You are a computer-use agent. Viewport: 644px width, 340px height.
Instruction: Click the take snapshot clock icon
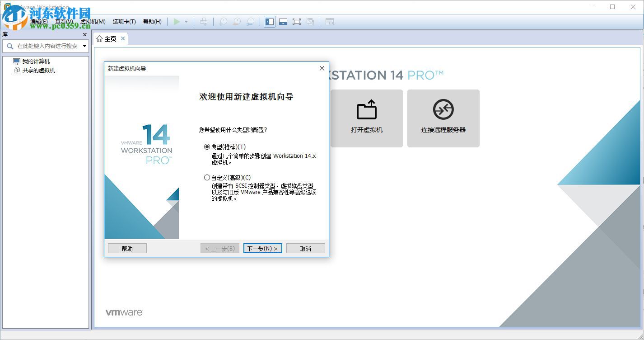click(x=223, y=21)
